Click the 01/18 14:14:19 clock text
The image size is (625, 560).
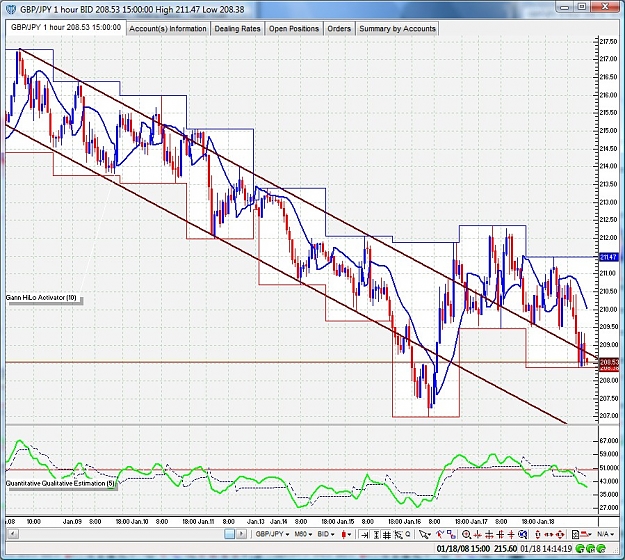[546, 548]
